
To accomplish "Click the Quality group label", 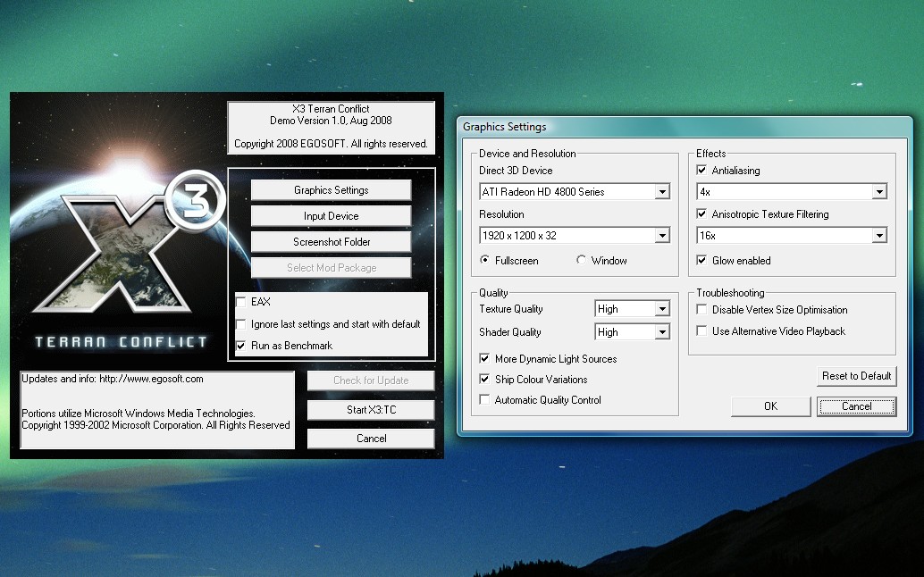I will click(493, 293).
